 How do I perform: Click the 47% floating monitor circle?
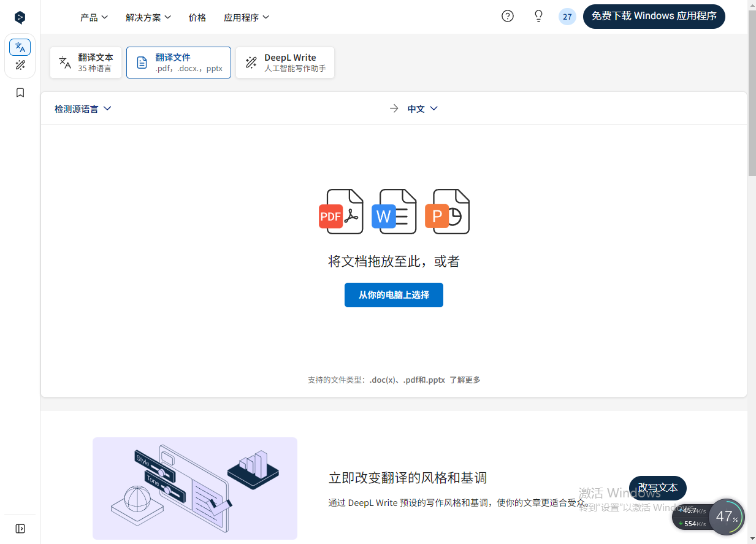[727, 517]
